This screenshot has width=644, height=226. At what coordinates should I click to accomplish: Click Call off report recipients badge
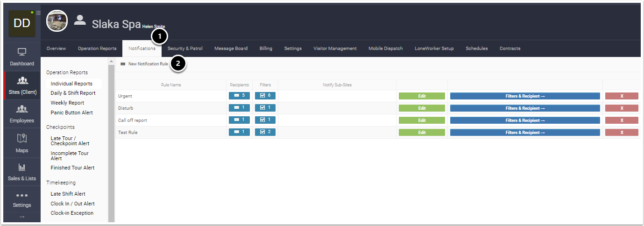click(x=239, y=120)
